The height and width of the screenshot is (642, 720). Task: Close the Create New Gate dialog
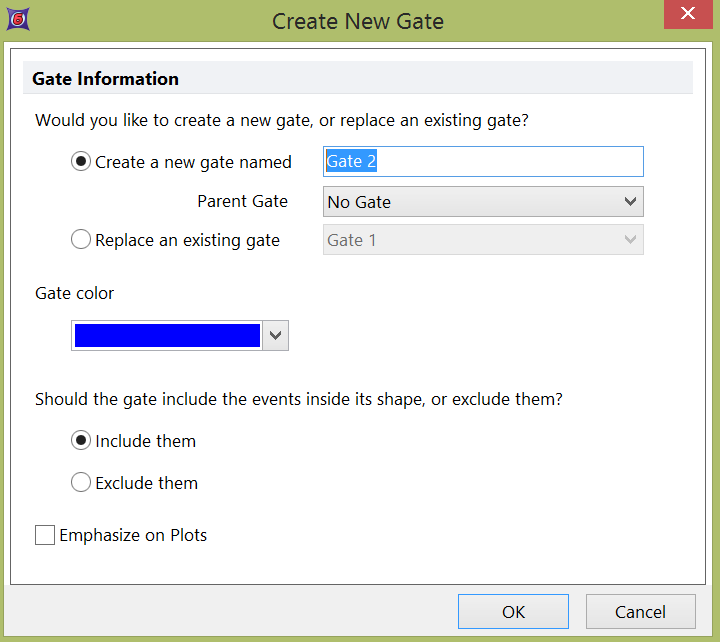click(688, 14)
